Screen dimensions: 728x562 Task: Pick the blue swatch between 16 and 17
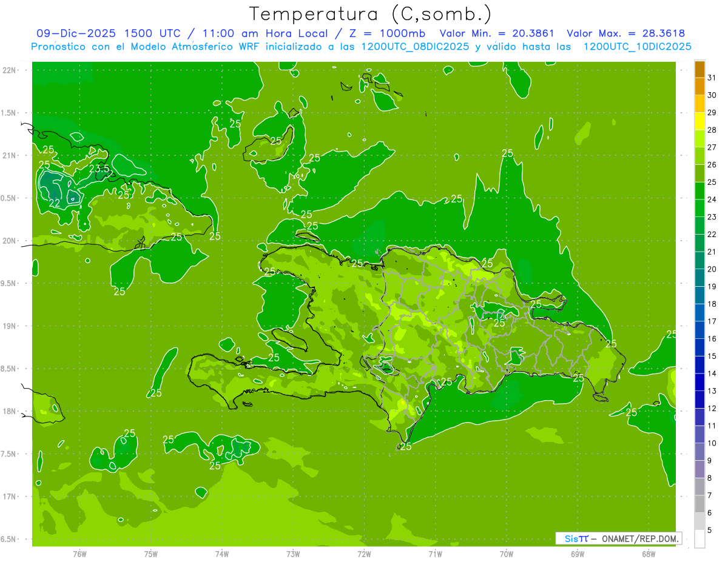coord(699,330)
